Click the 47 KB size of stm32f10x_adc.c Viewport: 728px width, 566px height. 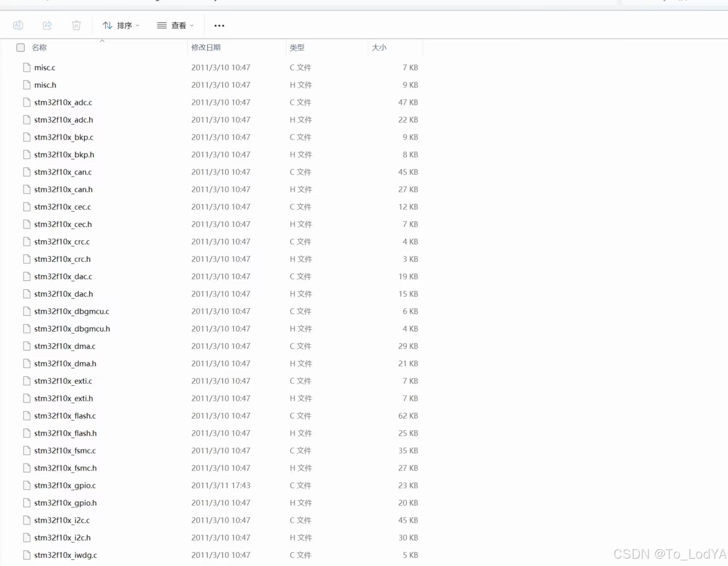408,102
